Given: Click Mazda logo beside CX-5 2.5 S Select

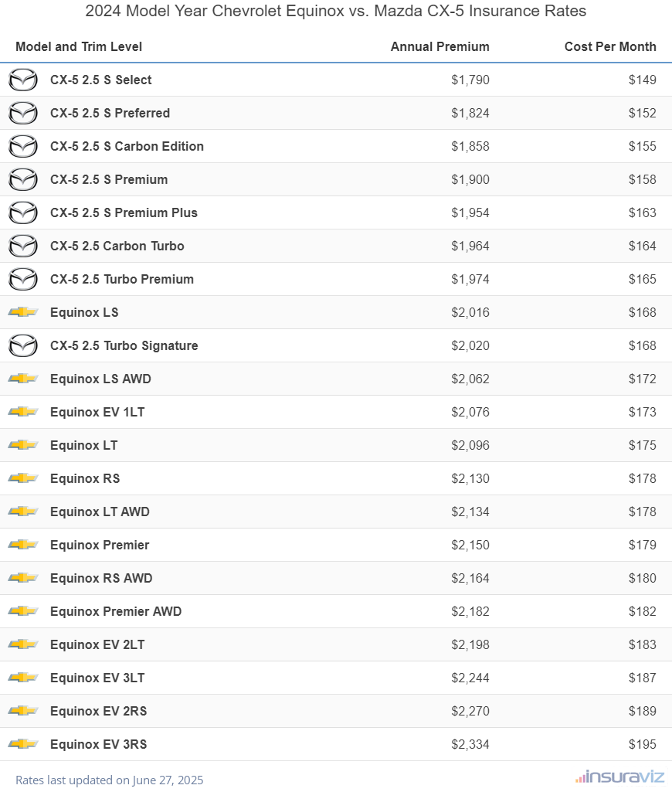Looking at the screenshot, I should click(x=23, y=80).
